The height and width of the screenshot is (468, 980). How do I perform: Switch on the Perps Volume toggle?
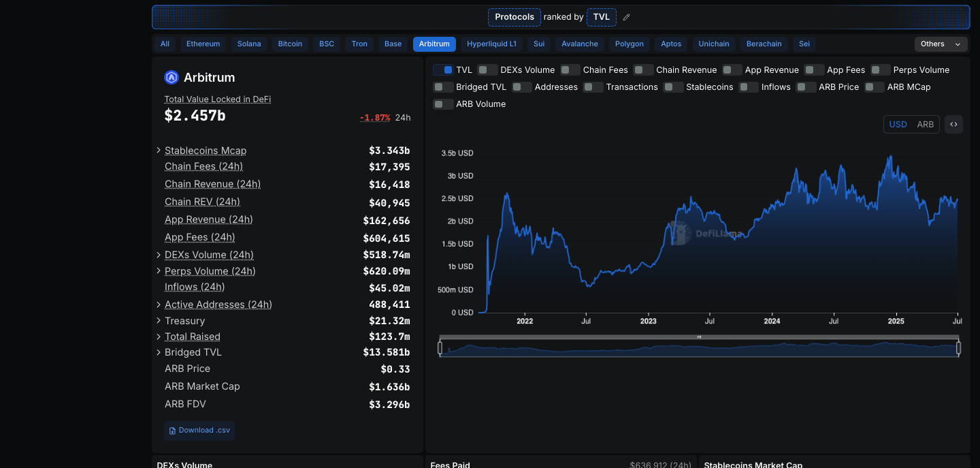[x=881, y=70]
